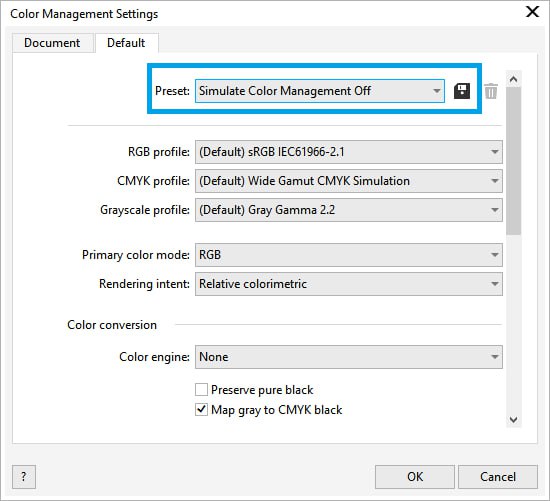Image resolution: width=550 pixels, height=501 pixels.
Task: Confirm settings with the OK button
Action: pos(415,477)
